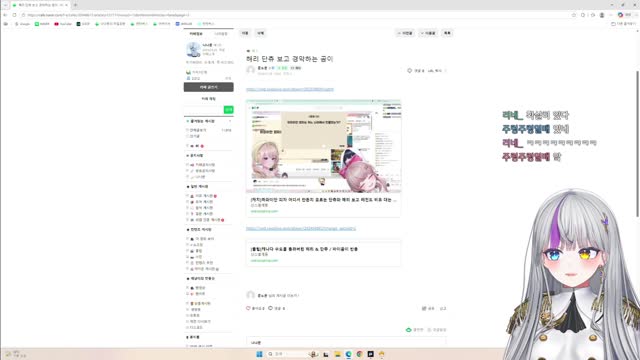This screenshot has height=360, width=640.
Task: Click the comment bubble icon below post
Action: pos(270,308)
